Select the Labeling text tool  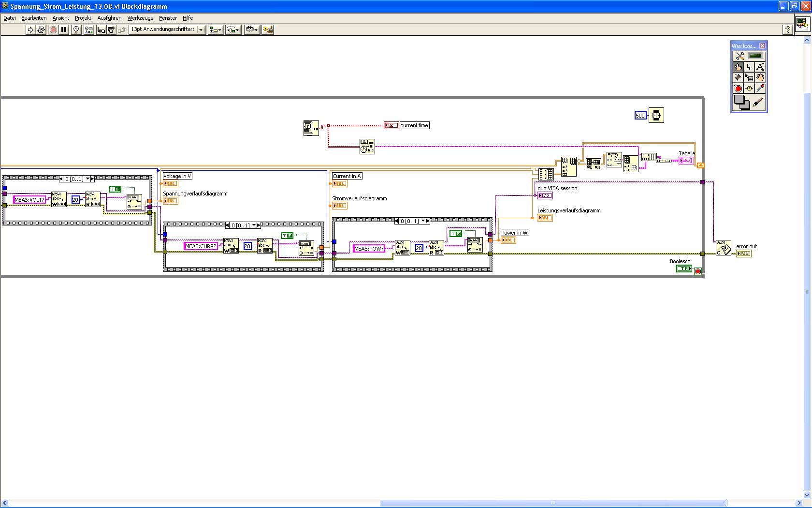point(760,67)
